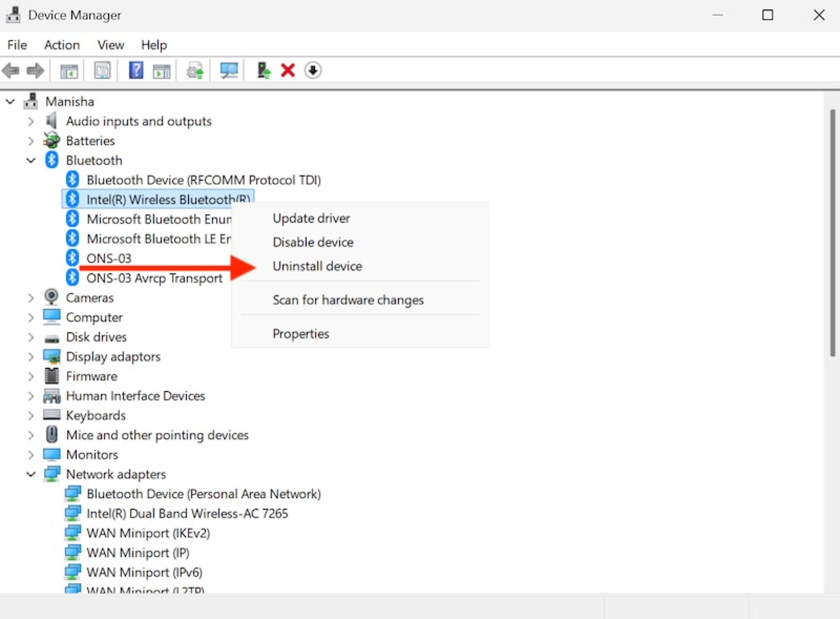Expand the Human Interface Devices category
The height and width of the screenshot is (619, 840).
tap(31, 396)
